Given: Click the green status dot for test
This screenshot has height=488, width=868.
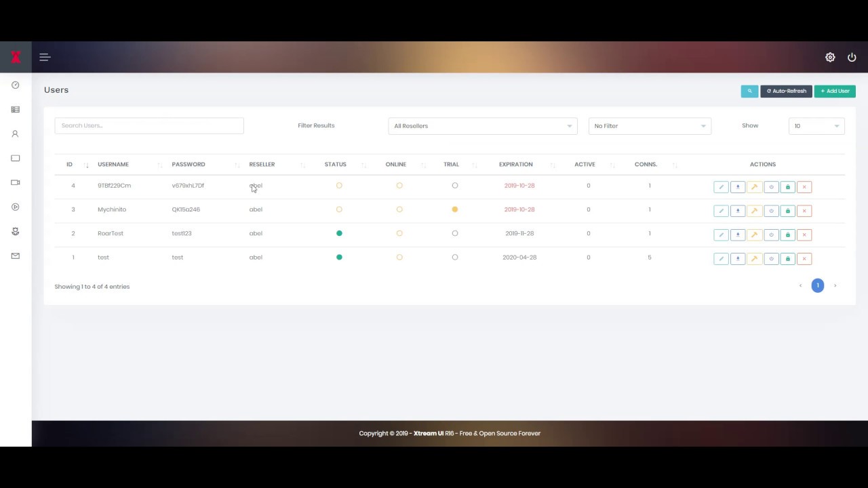Looking at the screenshot, I should point(339,257).
